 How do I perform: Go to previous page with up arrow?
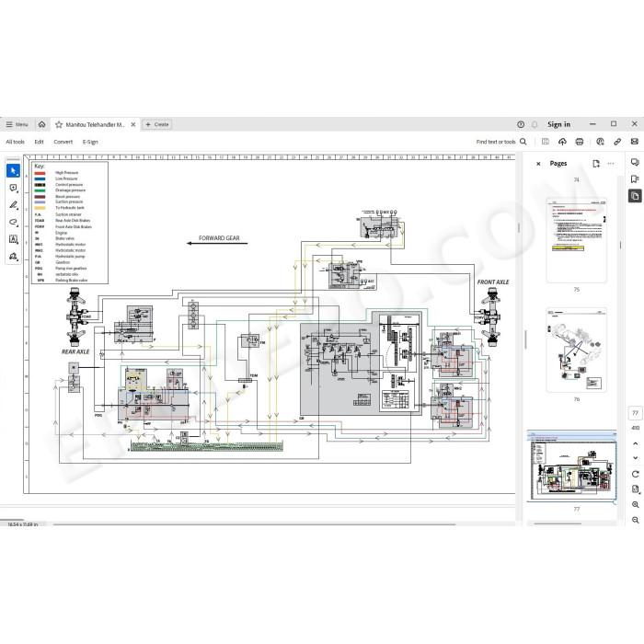(636, 443)
